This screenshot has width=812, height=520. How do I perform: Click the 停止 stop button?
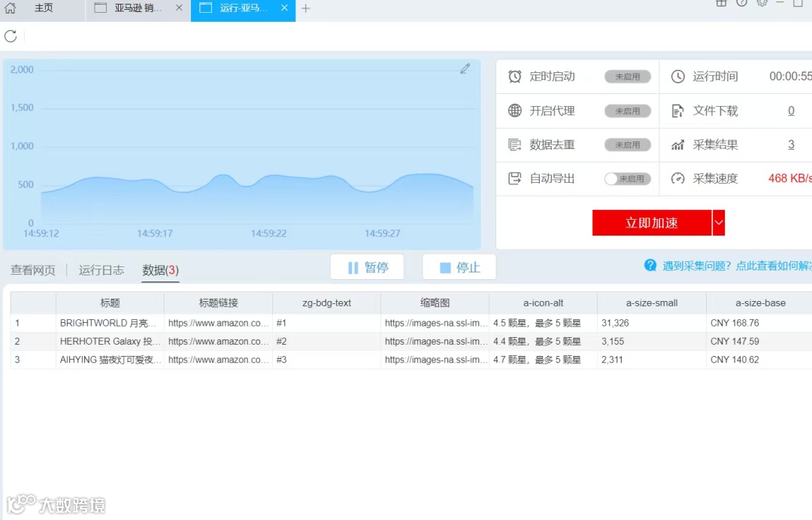(459, 267)
